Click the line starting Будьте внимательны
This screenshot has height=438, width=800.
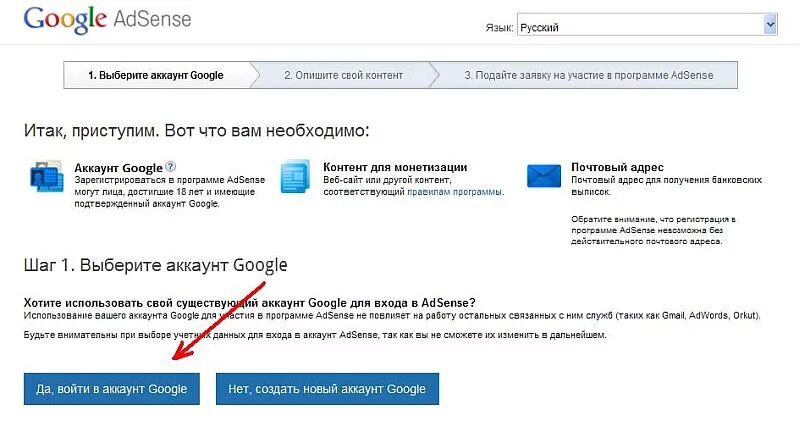(315, 335)
